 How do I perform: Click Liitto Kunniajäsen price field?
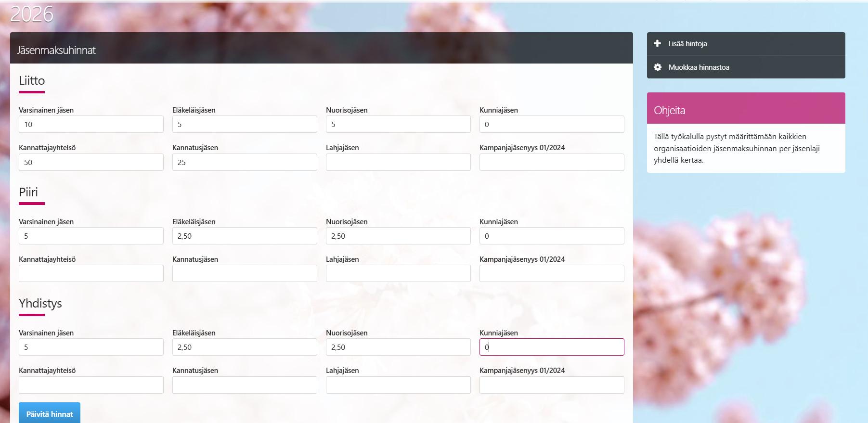(x=552, y=125)
